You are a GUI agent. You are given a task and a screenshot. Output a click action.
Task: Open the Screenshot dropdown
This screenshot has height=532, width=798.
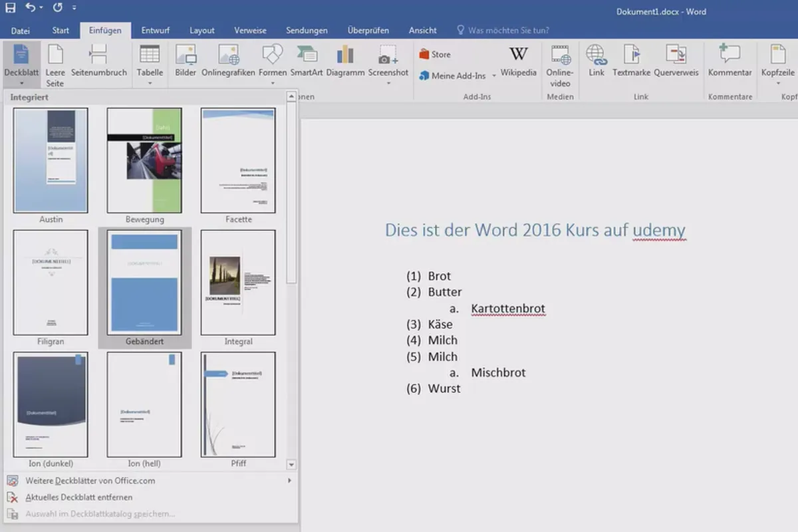coord(388,65)
